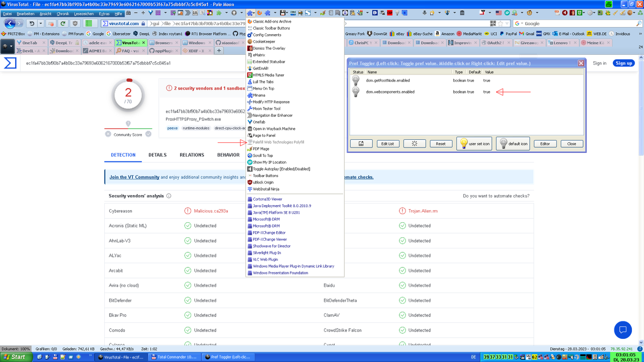Screen dimensions: 644x362
Task: Toggle Autoplay Enabled/Disabled menu entry
Action: (x=281, y=169)
